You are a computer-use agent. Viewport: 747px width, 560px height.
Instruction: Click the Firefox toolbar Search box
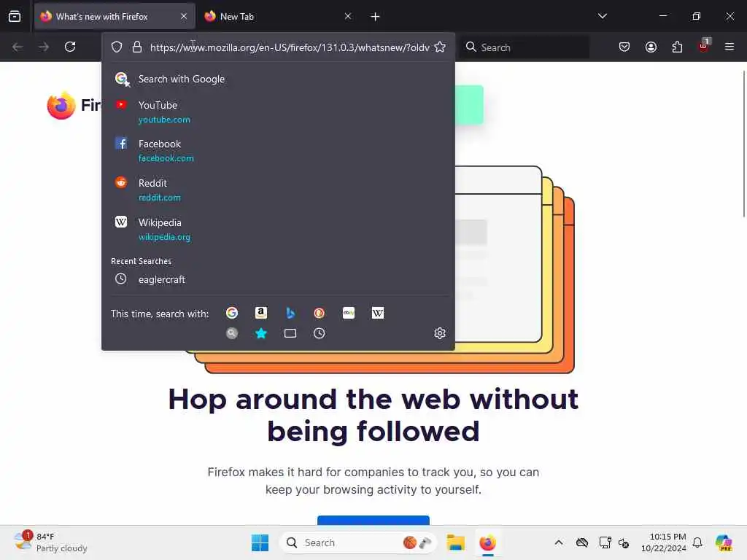tap(525, 47)
